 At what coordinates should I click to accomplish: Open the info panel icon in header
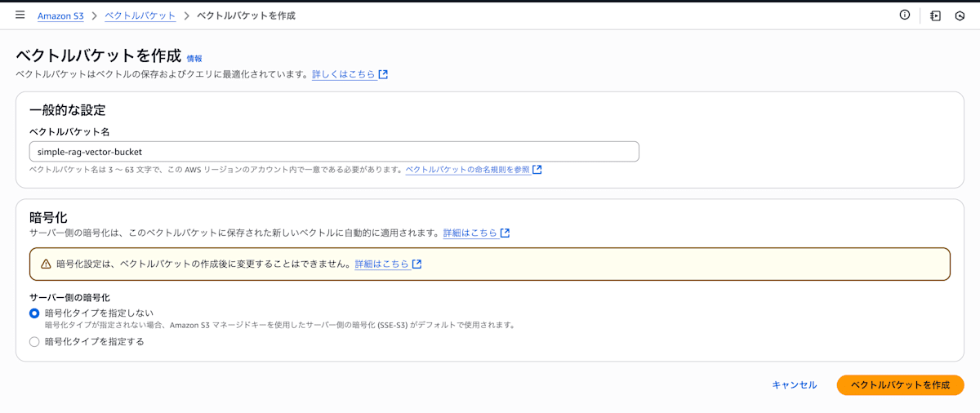905,15
